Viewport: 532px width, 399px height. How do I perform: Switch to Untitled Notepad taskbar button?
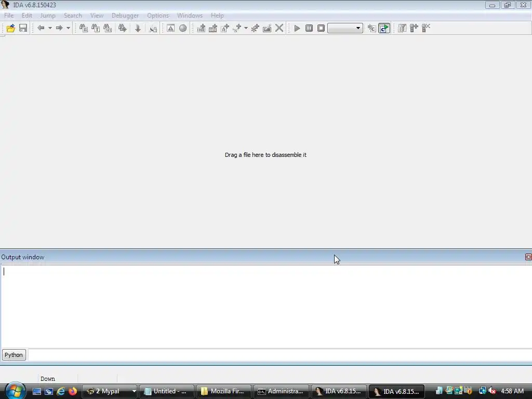(167, 391)
